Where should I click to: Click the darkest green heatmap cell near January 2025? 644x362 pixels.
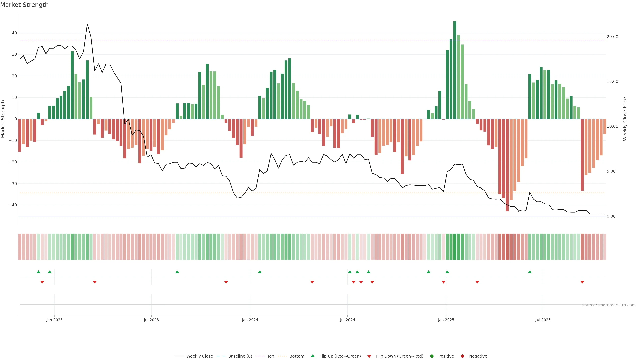(455, 247)
